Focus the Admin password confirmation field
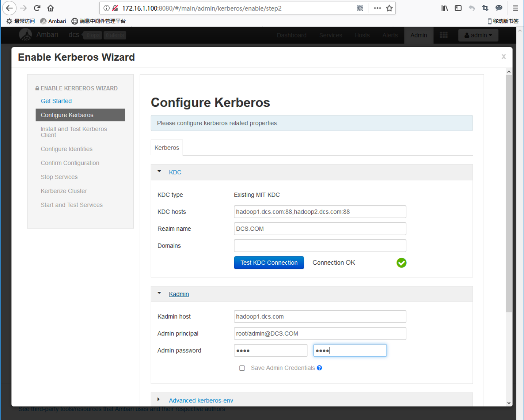Screen dimensions: 524x420 (350, 350)
